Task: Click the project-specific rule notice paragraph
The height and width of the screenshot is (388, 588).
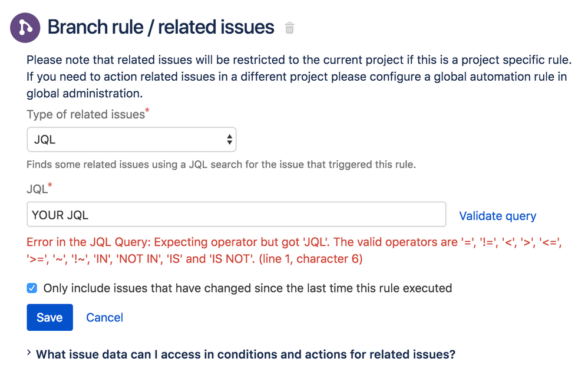Action: click(299, 77)
